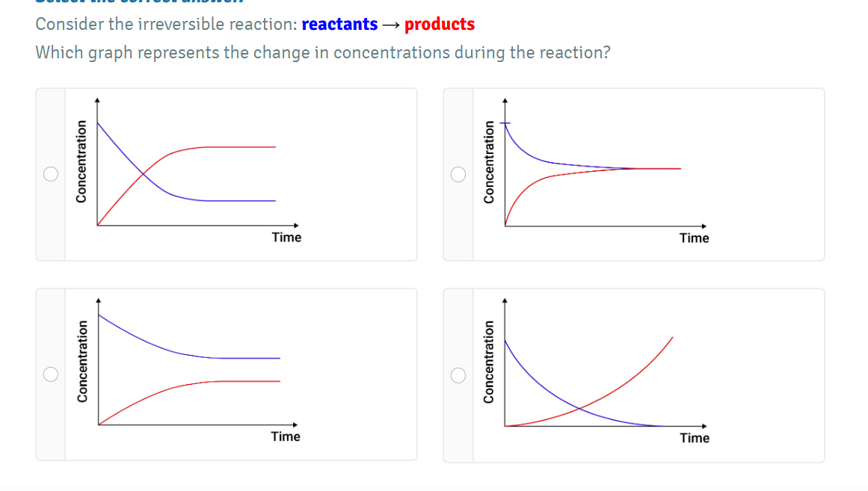Click "Concentration" label on graph with reactant reaching zero
Viewport: 868px width, 491px height.
[490, 362]
